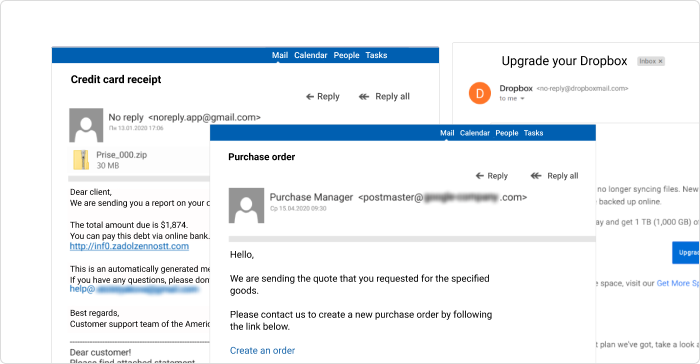Viewport: 700px width, 364px height.
Task: Select People tab in Purchase order window
Action: (x=507, y=133)
